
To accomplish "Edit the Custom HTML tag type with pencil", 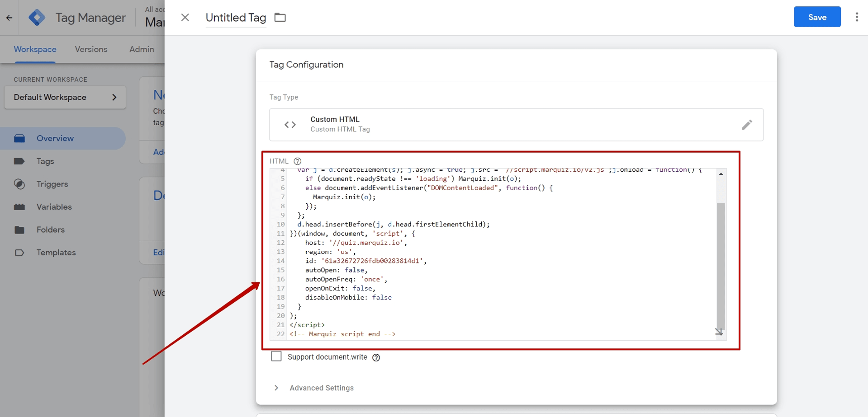I will (x=747, y=125).
